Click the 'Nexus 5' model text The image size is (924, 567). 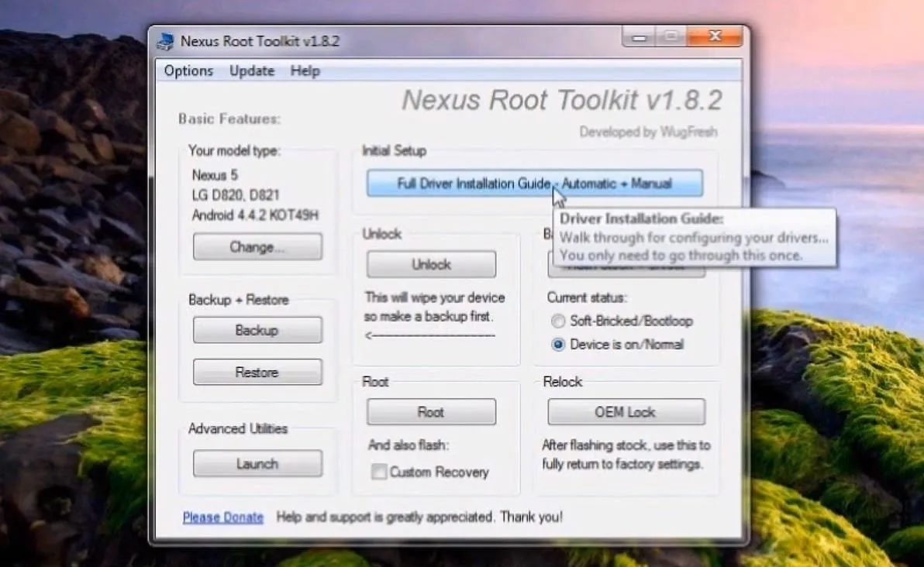click(215, 176)
